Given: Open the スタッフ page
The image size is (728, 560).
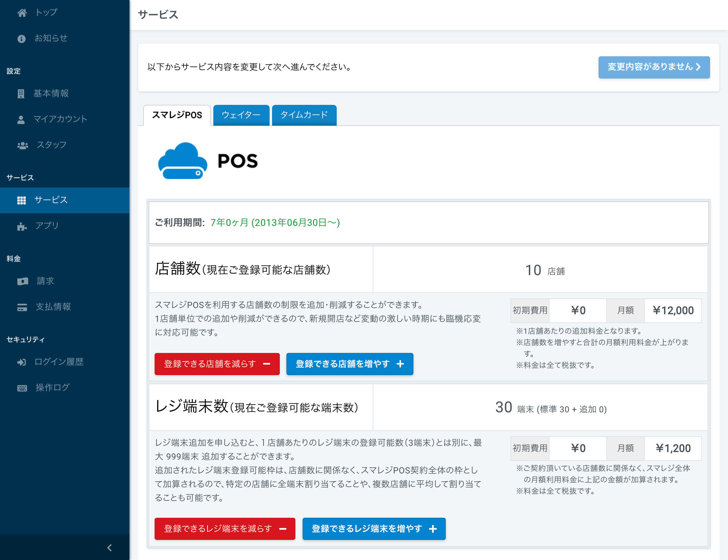Looking at the screenshot, I should [65, 145].
